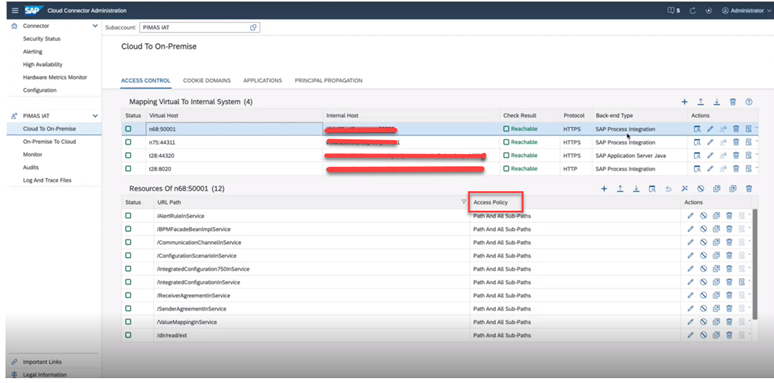Screen dimensions: 774x383
Task: Switch to the Applications tab
Action: tap(263, 80)
